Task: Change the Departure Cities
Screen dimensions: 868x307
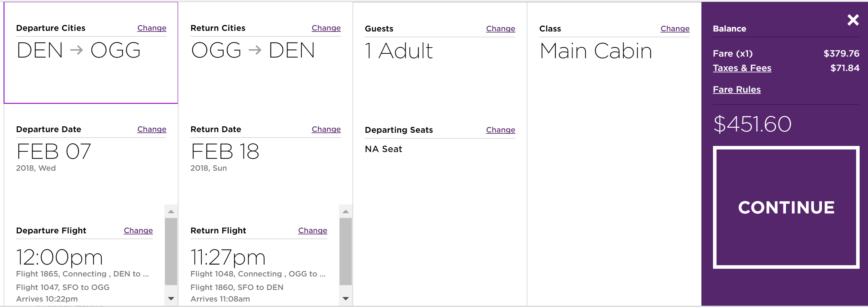Action: (x=151, y=28)
